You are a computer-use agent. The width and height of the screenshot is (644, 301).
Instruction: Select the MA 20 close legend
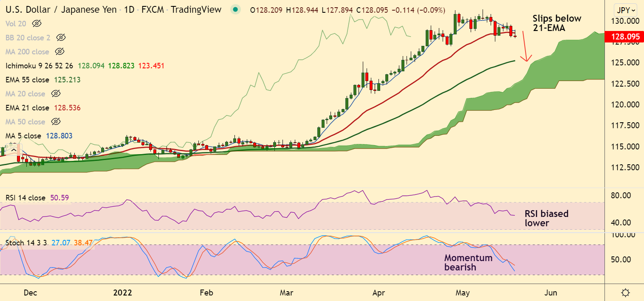[25, 94]
